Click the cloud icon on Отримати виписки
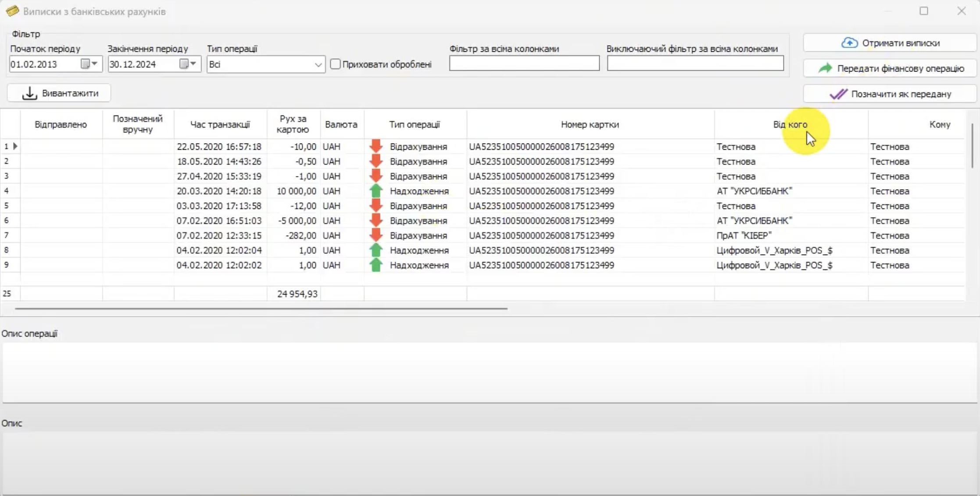Viewport: 980px width, 496px height. click(849, 43)
